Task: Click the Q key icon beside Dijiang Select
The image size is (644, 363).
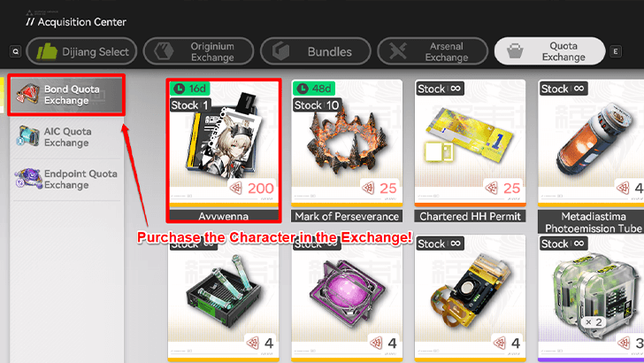Action: tap(15, 52)
